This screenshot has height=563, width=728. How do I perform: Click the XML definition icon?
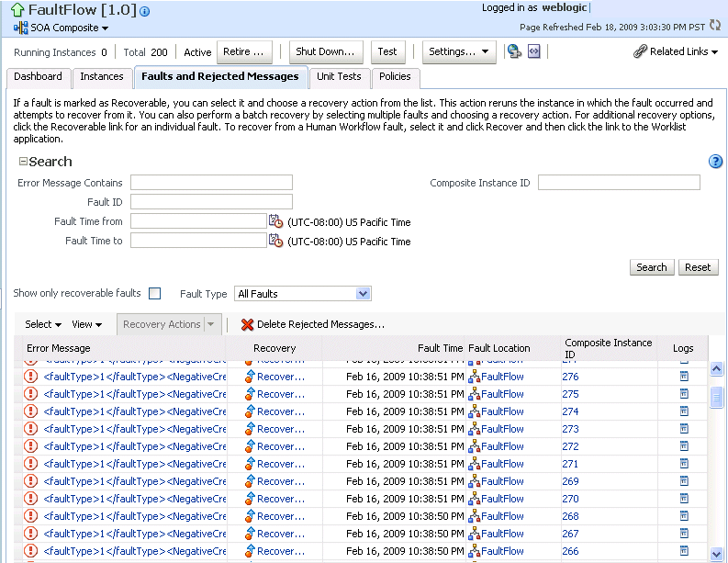click(x=534, y=51)
